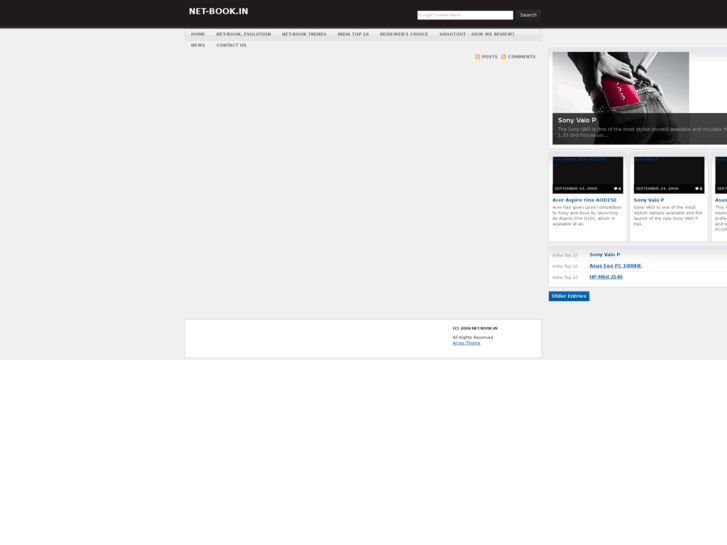Click comment bubble icon on Acer thumbnail
Image resolution: width=727 pixels, height=545 pixels.
pyautogui.click(x=616, y=189)
